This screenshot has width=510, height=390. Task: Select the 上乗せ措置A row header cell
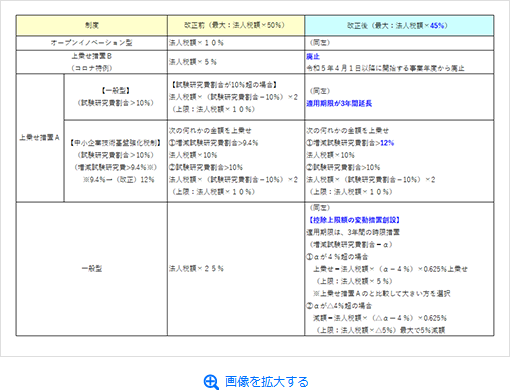40,138
